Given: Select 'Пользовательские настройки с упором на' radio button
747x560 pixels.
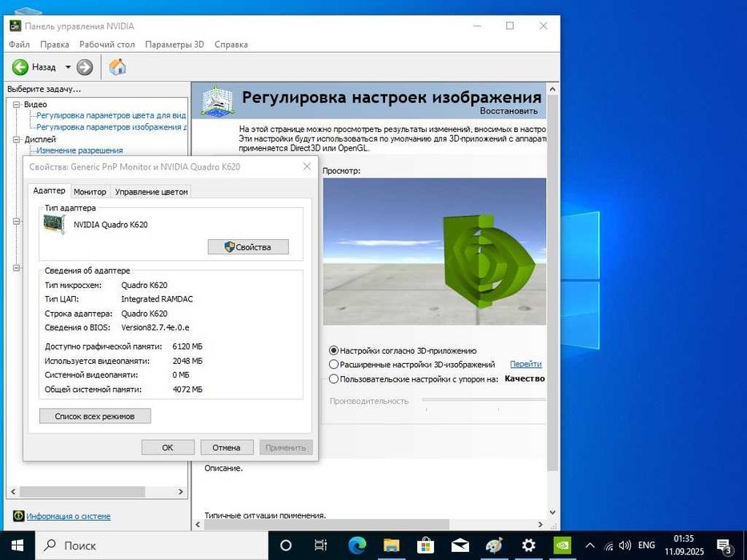Looking at the screenshot, I should 334,379.
